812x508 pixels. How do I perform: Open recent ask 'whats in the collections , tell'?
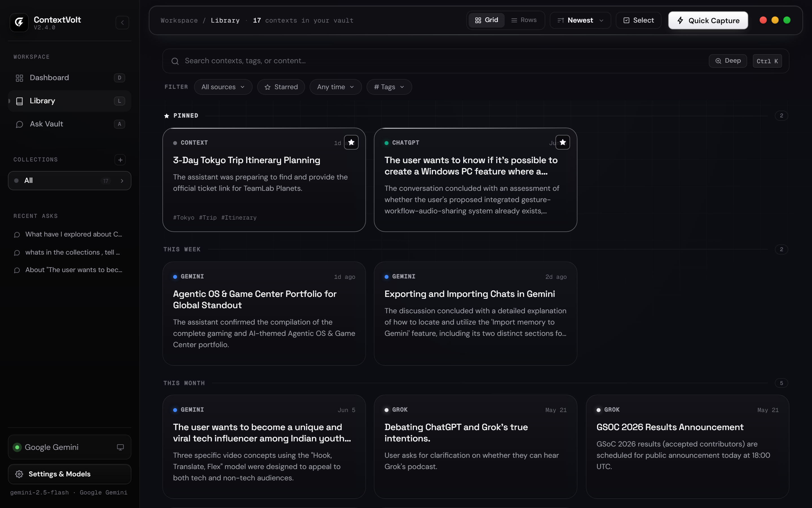[x=69, y=252]
